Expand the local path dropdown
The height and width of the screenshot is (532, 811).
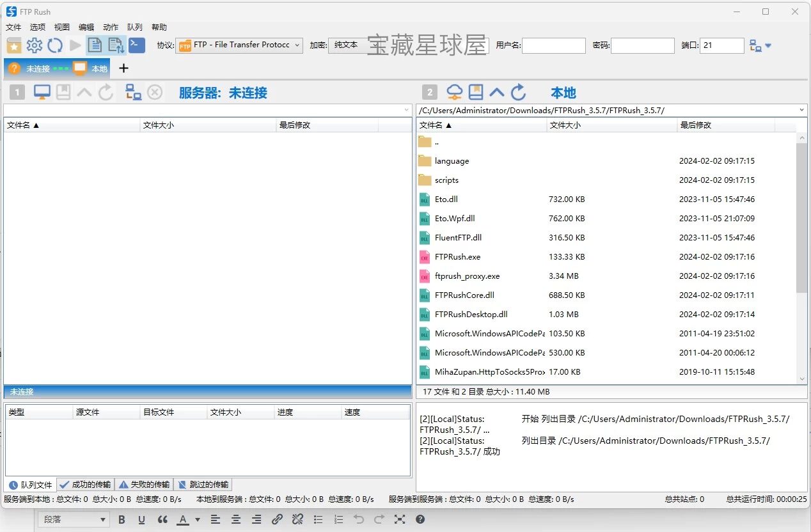pos(802,110)
